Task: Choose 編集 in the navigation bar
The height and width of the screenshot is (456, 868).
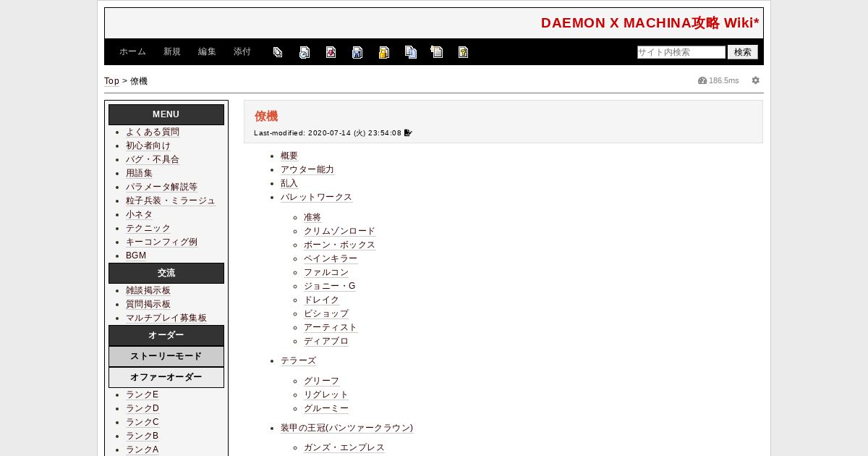Action: [207, 52]
